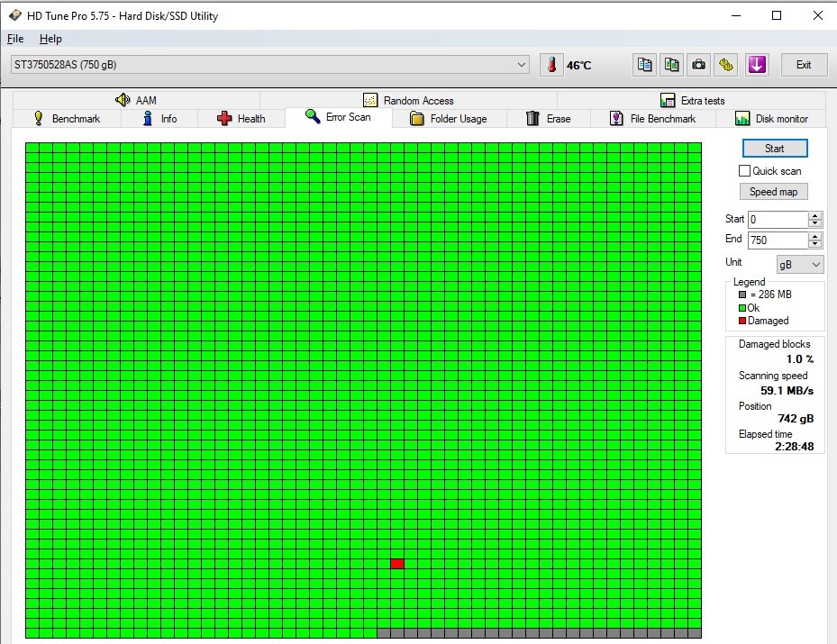Click the Health red cross icon
This screenshot has width=837, height=644.
(224, 119)
